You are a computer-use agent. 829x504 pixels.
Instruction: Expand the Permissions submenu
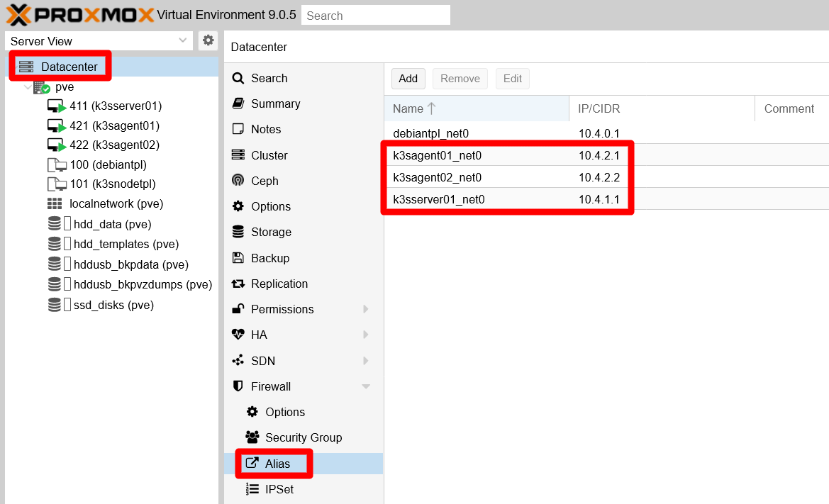(x=366, y=309)
